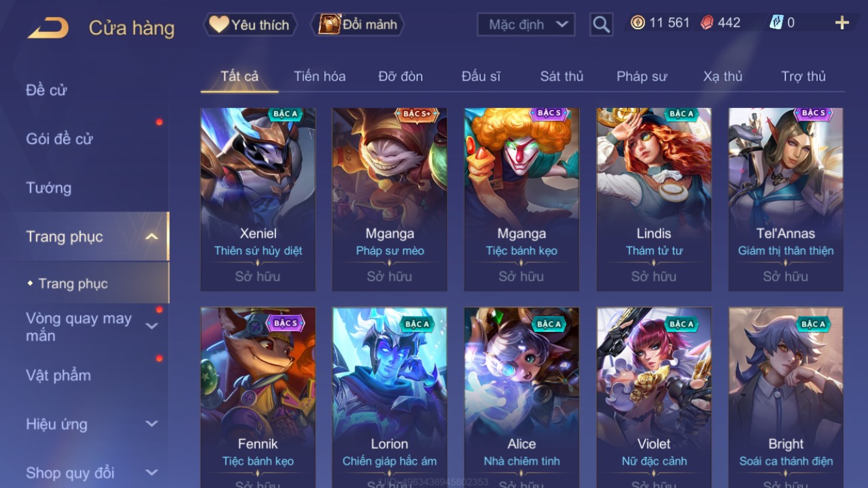Viewport: 868px width, 488px height.
Task: Select the Tiến hóa tab
Action: click(x=319, y=76)
